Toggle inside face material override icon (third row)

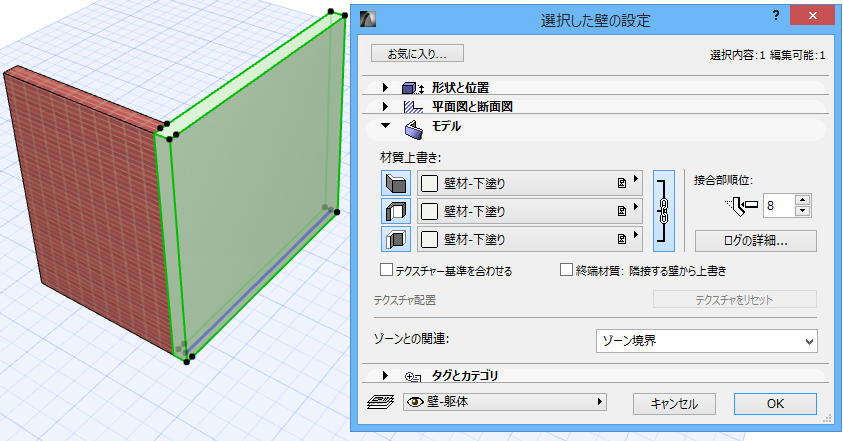coord(396,239)
